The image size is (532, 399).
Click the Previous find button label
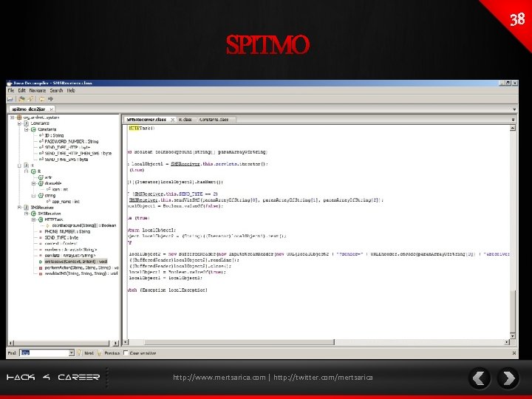click(112, 353)
